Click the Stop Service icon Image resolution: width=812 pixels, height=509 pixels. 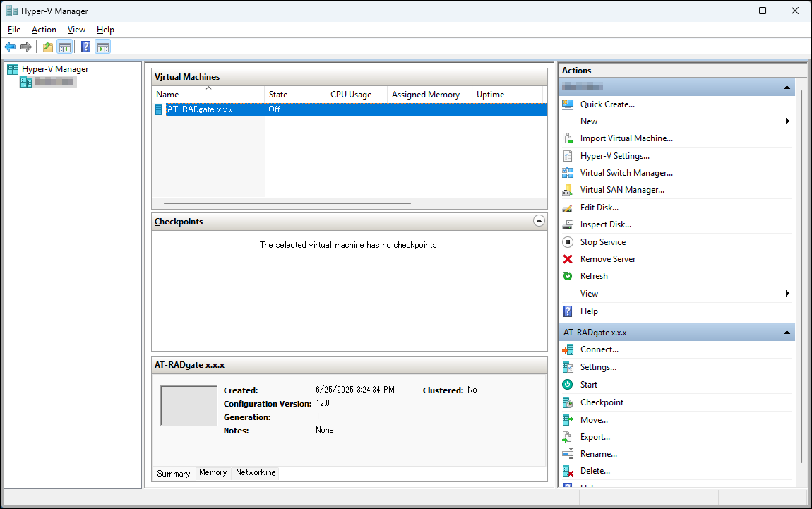point(568,242)
